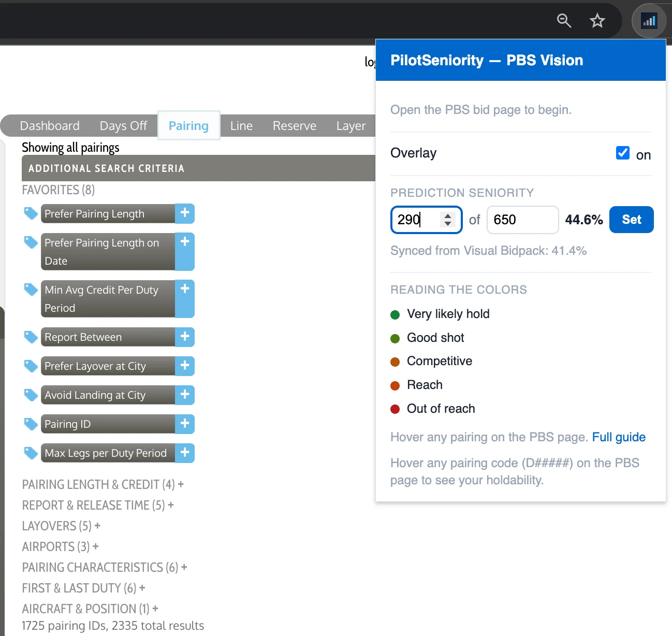
Task: Click the tag icon beside Avoid Landing at City
Action: point(31,395)
